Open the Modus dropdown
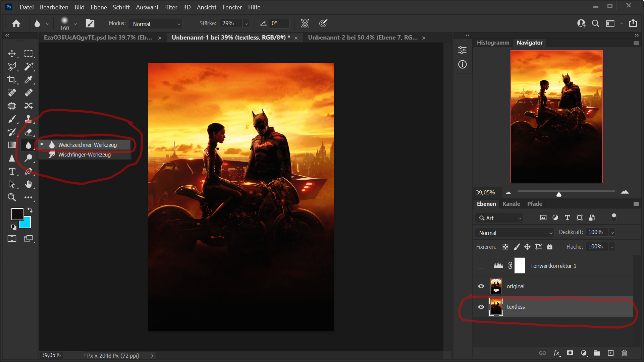The width and height of the screenshot is (644, 362). pos(156,24)
